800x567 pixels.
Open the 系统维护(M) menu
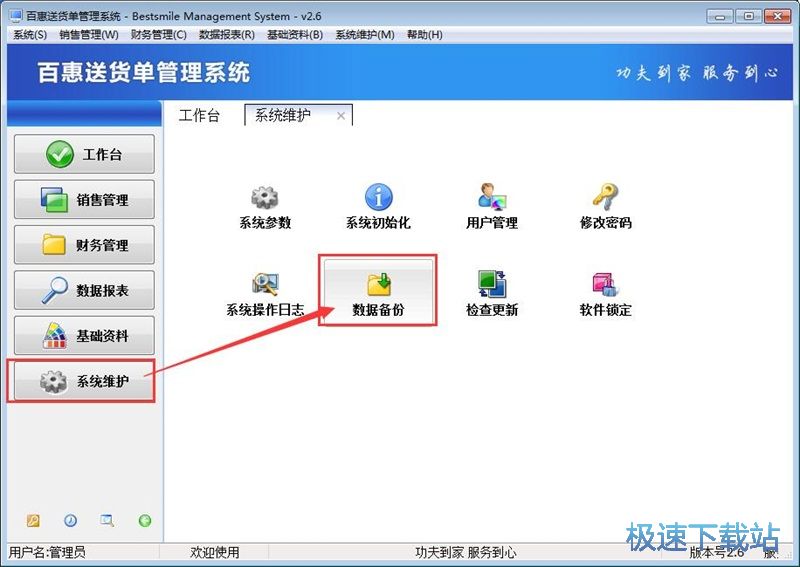[365, 35]
